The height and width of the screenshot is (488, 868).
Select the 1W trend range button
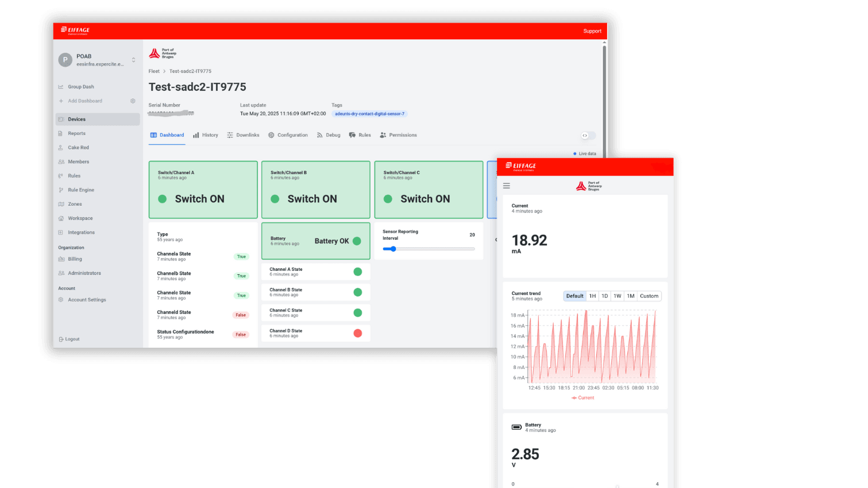(x=618, y=296)
